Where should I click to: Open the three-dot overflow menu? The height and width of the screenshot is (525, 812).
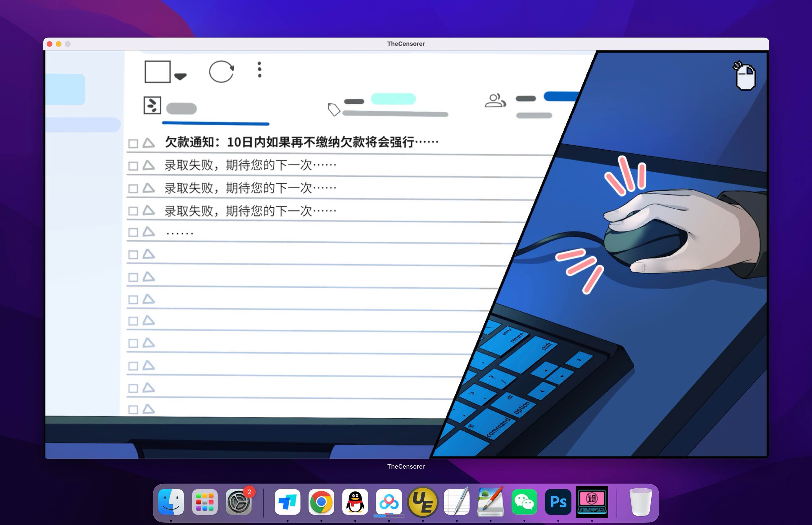click(x=259, y=69)
